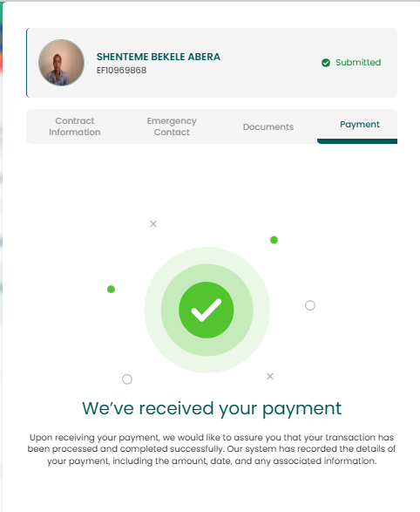Click the green check icon beside Submitted
The height and width of the screenshot is (512, 420).
pyautogui.click(x=325, y=63)
